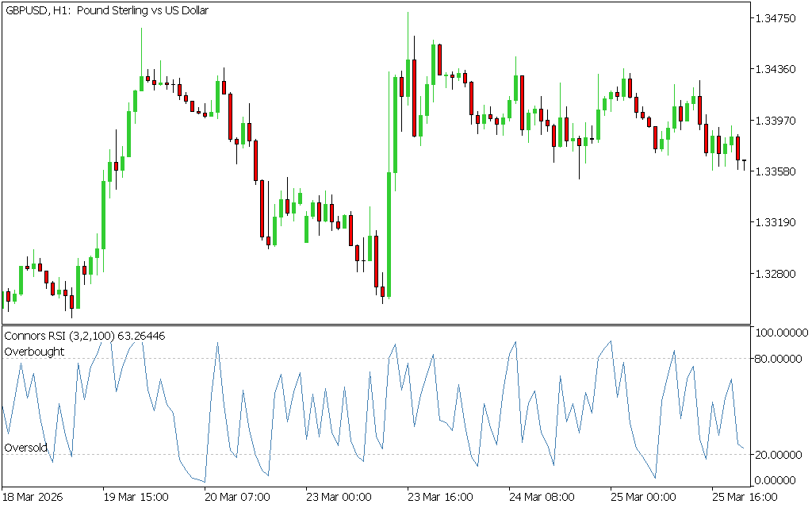
Task: Select the 1.34750 price axis label
Action: tap(778, 17)
